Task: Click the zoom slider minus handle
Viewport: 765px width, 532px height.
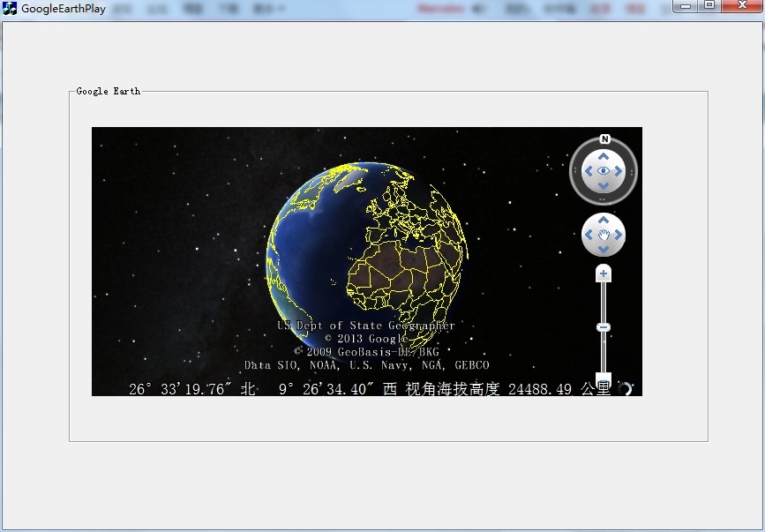Action: (604, 327)
